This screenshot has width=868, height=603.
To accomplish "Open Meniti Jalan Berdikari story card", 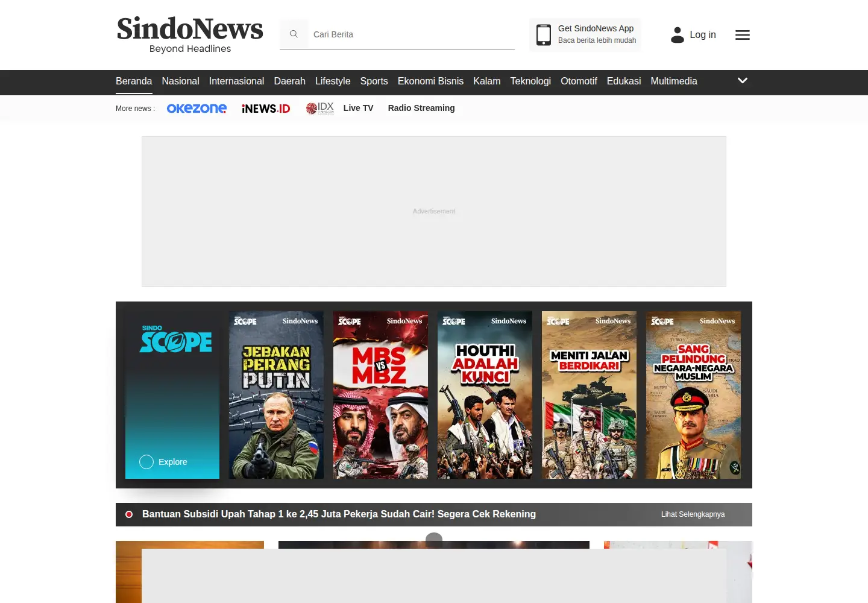I will coord(589,395).
